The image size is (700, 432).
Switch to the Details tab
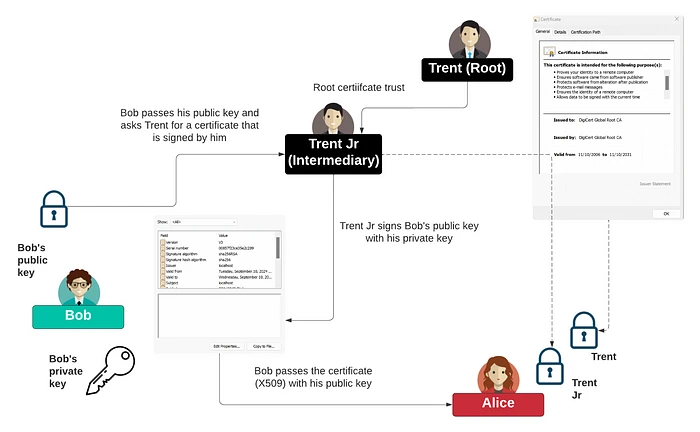560,32
